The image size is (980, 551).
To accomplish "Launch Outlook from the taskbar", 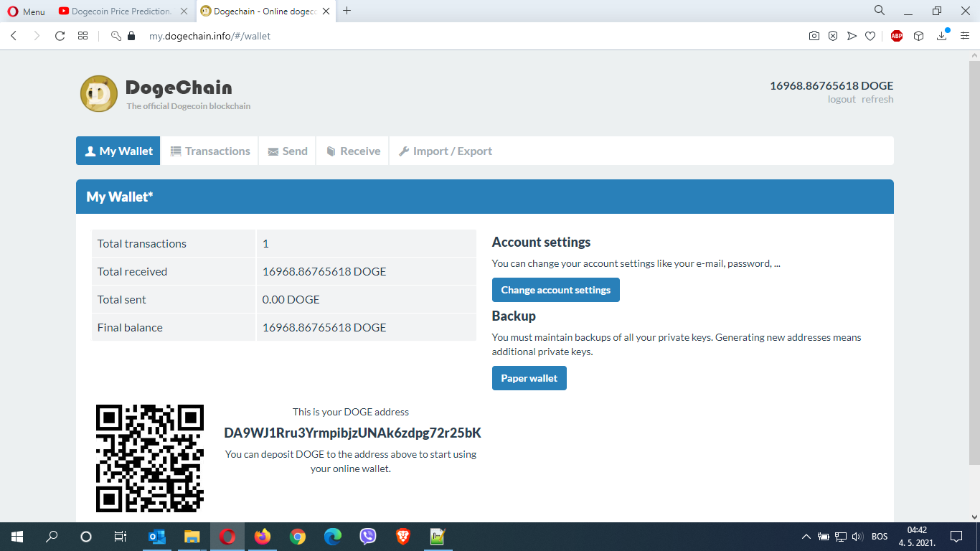I will click(156, 537).
